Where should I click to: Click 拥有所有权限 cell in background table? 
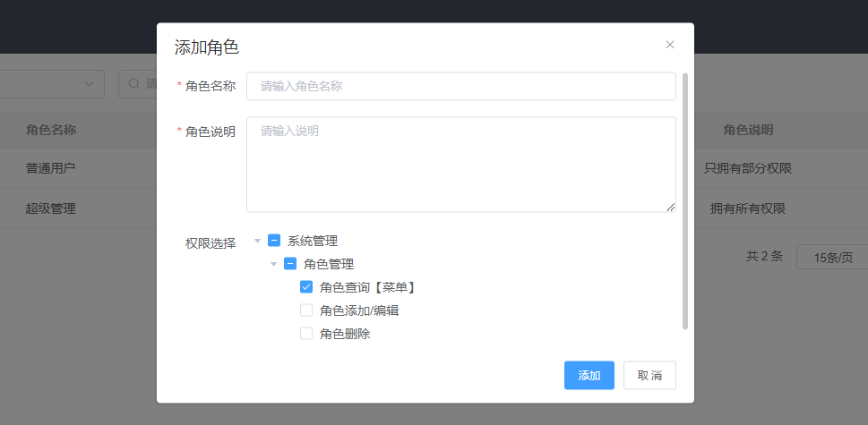tap(748, 208)
